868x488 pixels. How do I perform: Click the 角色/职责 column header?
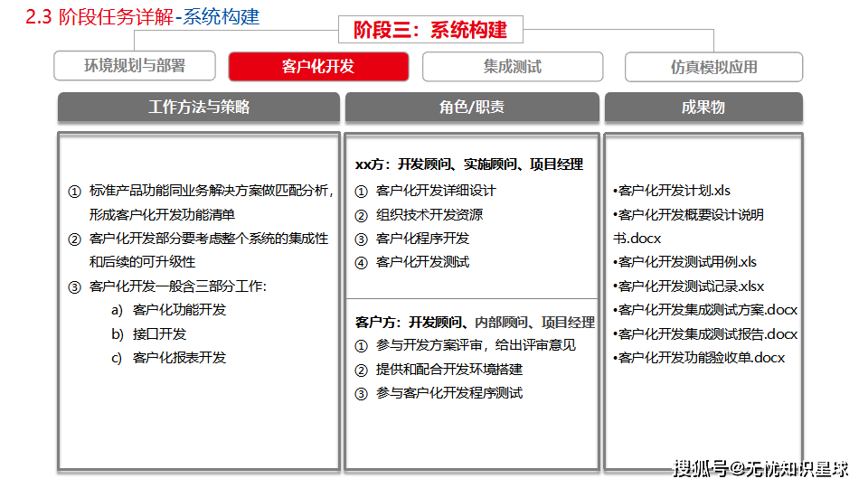pos(472,107)
